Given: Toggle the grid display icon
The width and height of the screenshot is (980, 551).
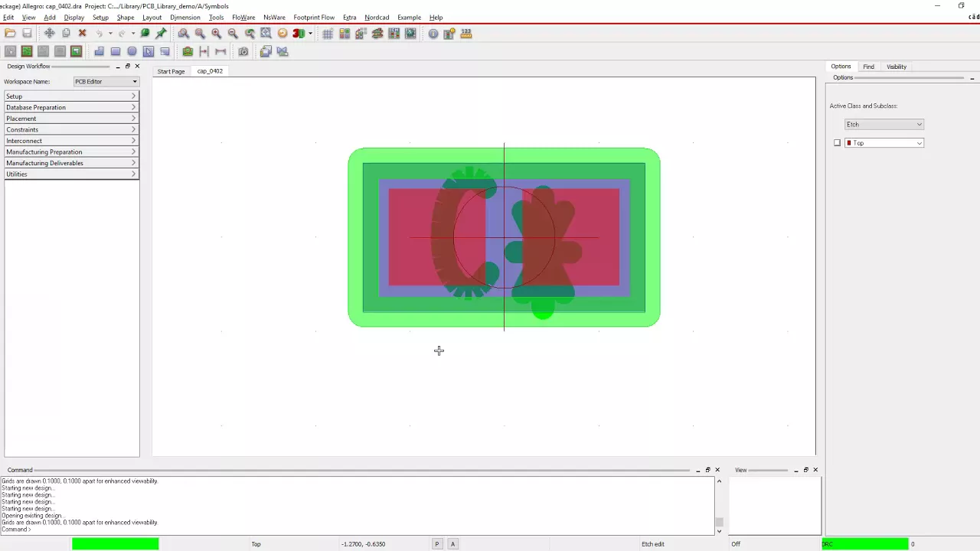Looking at the screenshot, I should tap(328, 33).
